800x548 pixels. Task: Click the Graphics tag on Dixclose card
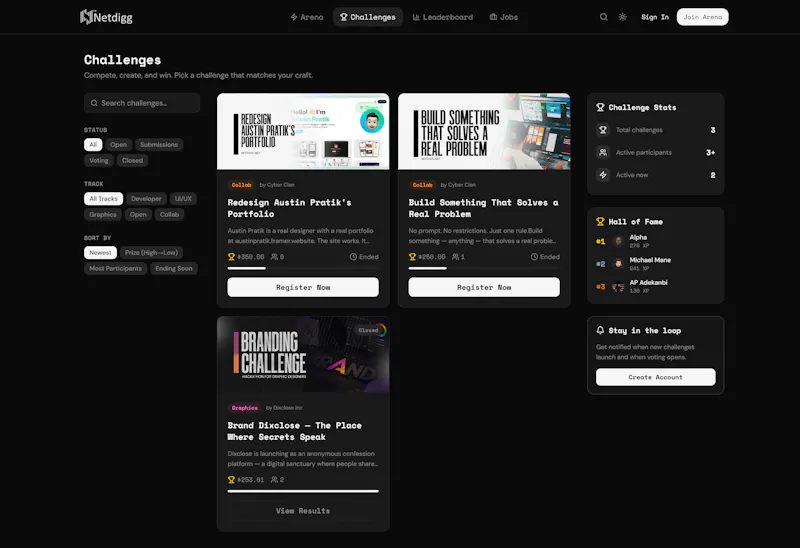click(x=244, y=408)
